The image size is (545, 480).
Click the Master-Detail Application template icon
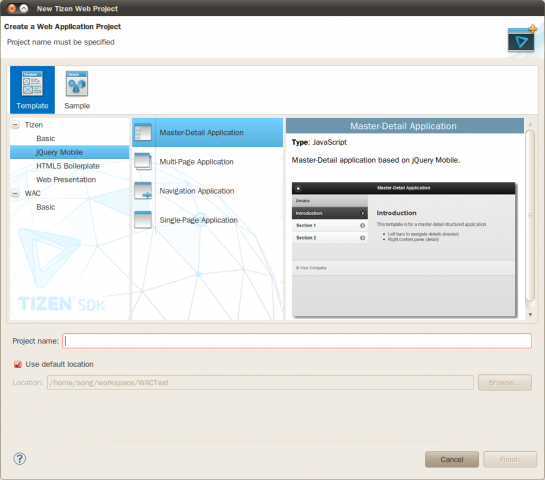click(143, 132)
